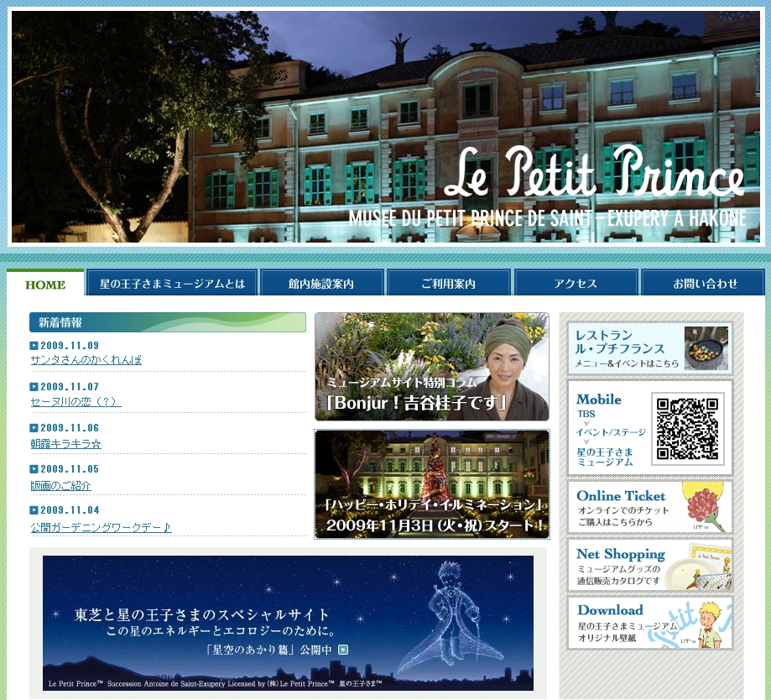Open the ハッピー・ホリデイ・イルミネーション banner
This screenshot has height=700, width=771.
tap(431, 484)
